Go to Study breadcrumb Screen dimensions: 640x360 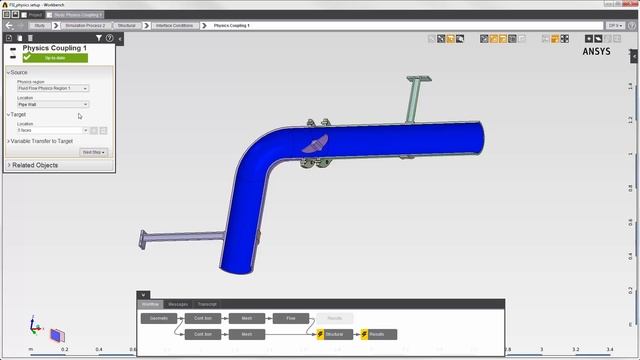pos(40,25)
